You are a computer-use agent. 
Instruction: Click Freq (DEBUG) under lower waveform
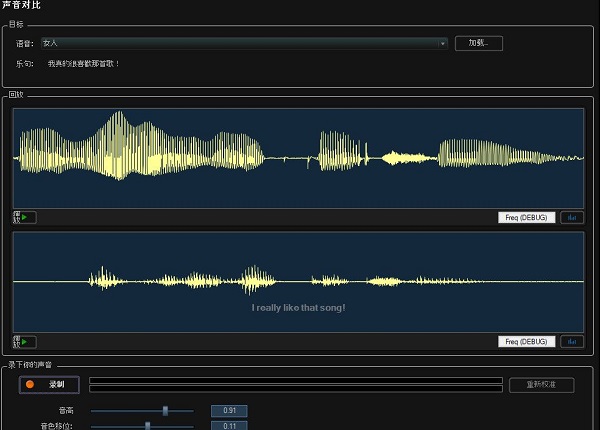point(526,341)
